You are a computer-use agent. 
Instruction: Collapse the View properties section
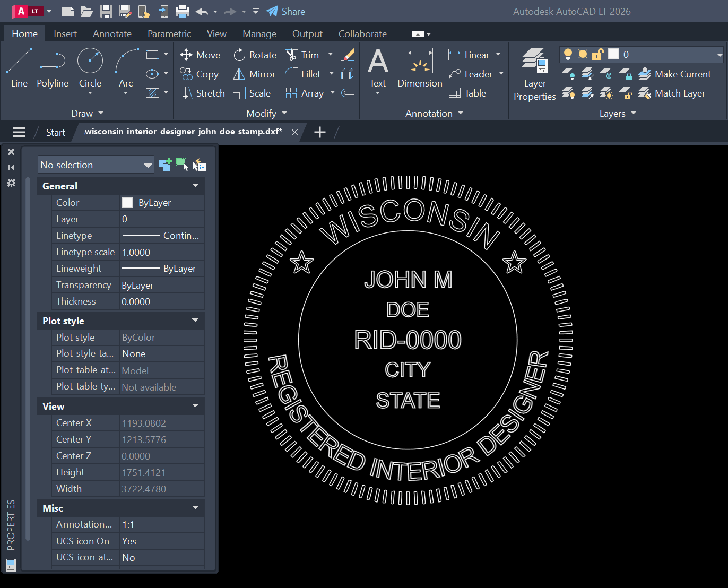(195, 406)
